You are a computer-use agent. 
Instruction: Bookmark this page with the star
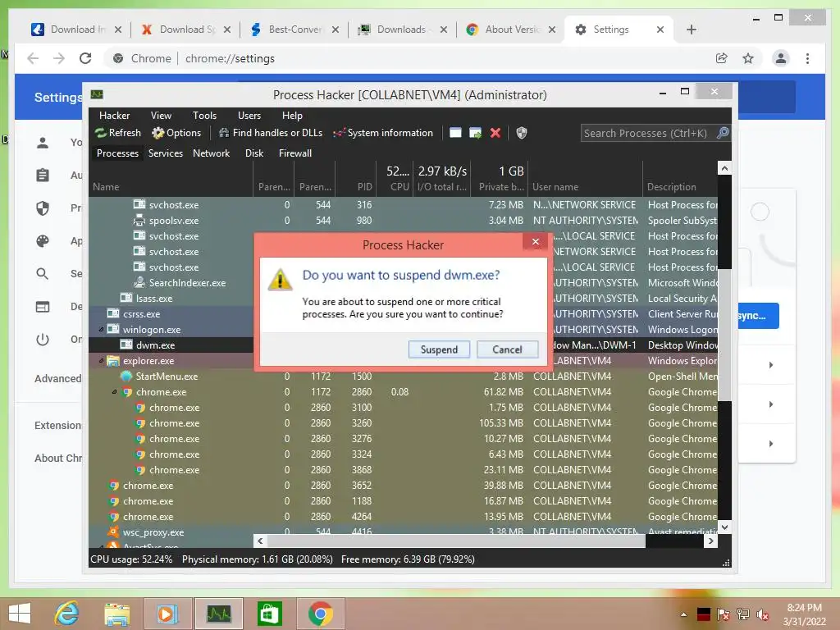[748, 58]
